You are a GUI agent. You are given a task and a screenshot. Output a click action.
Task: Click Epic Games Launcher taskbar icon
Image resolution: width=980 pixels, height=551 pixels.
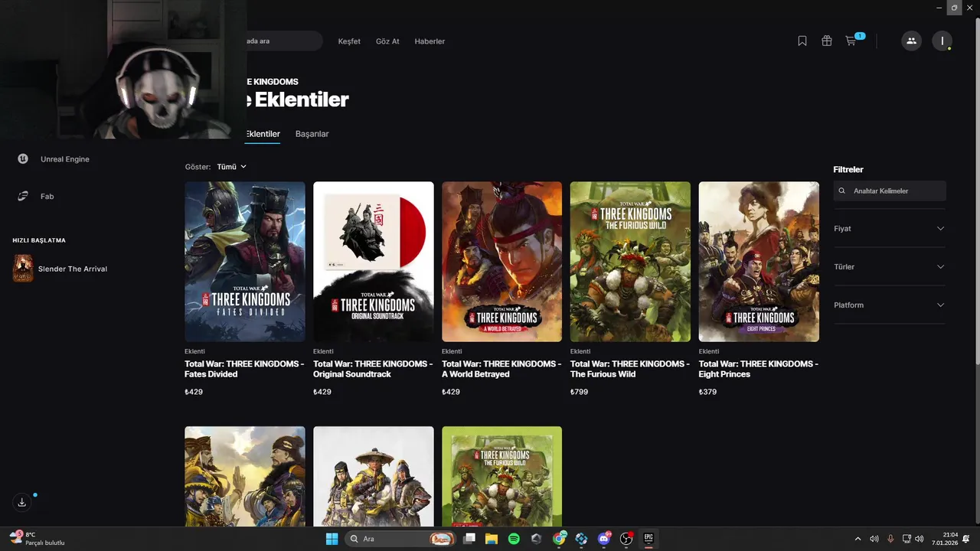pyautogui.click(x=648, y=539)
